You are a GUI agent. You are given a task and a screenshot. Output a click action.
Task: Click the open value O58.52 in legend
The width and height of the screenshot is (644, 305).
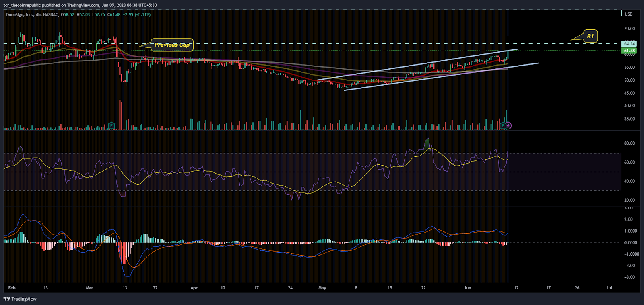coord(68,14)
